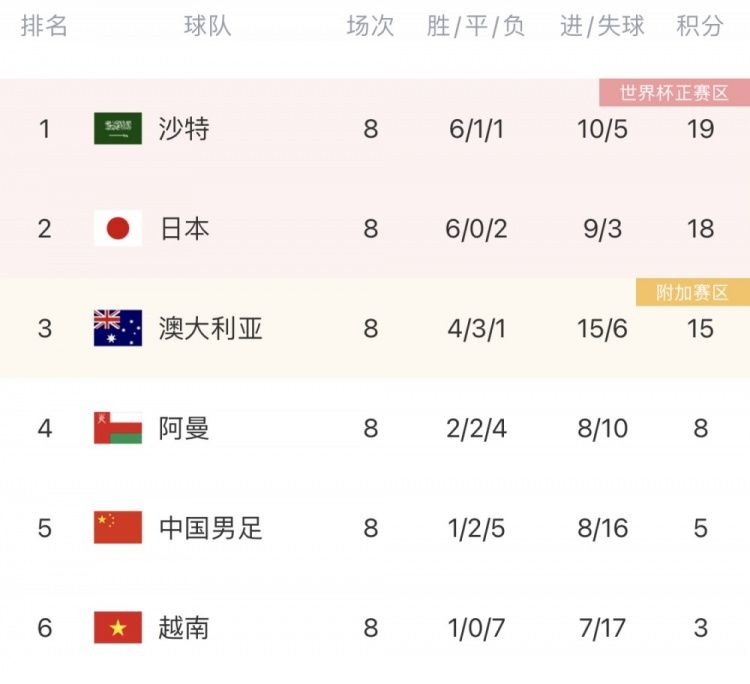750x684 pixels.
Task: Click the 附加赛区 yellow label
Action: tap(692, 293)
